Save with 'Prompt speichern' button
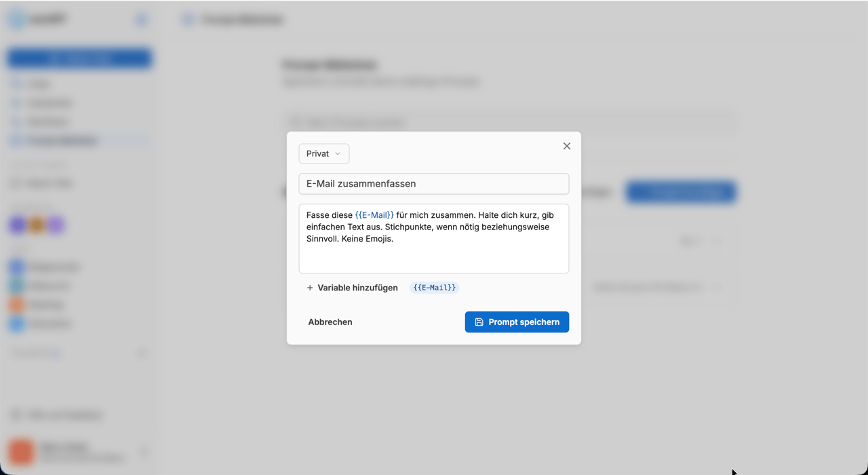Image resolution: width=868 pixels, height=475 pixels. [517, 322]
